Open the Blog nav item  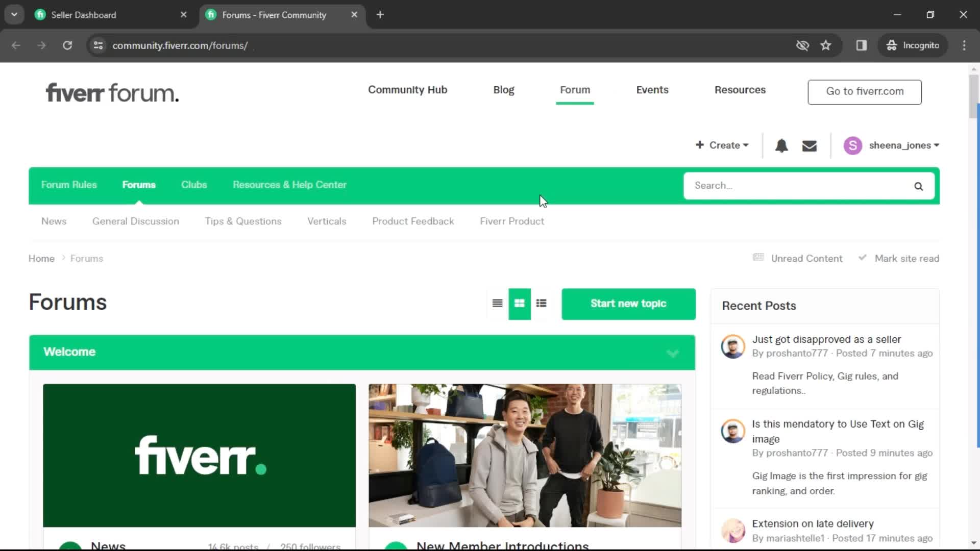[504, 90]
